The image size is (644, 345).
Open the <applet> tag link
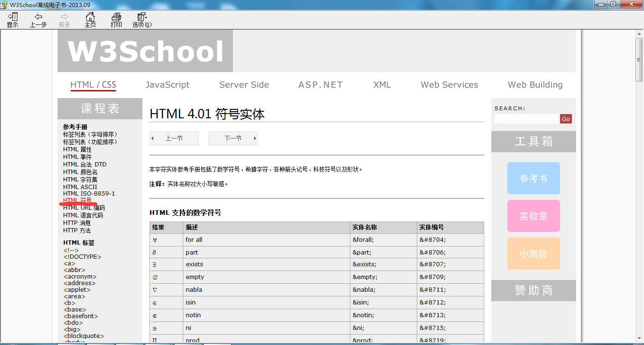pos(77,290)
